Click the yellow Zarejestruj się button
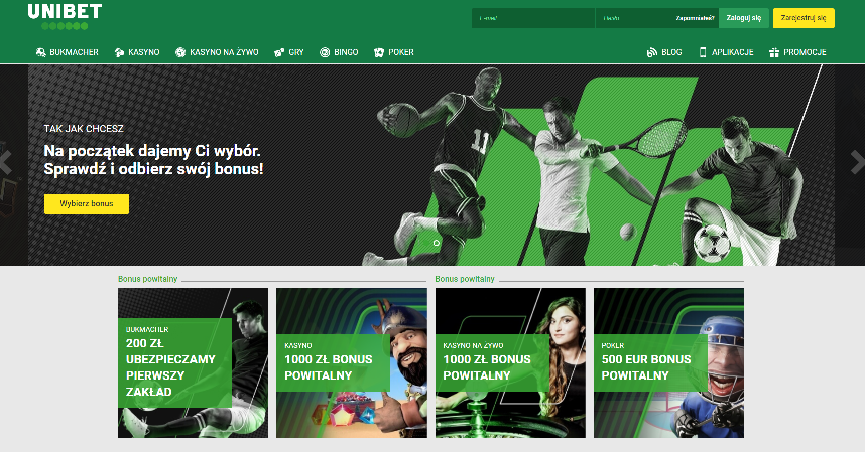Image resolution: width=865 pixels, height=452 pixels. (x=804, y=18)
